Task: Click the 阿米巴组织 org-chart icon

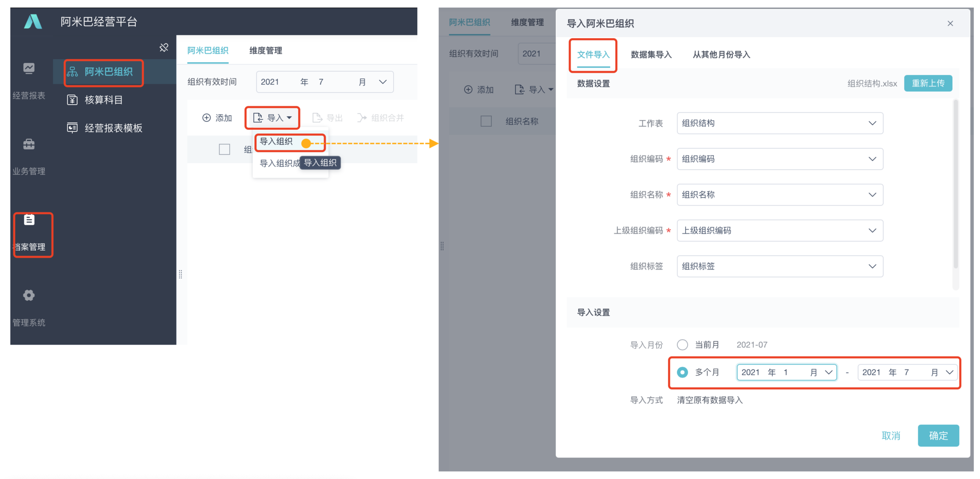Action: point(72,72)
